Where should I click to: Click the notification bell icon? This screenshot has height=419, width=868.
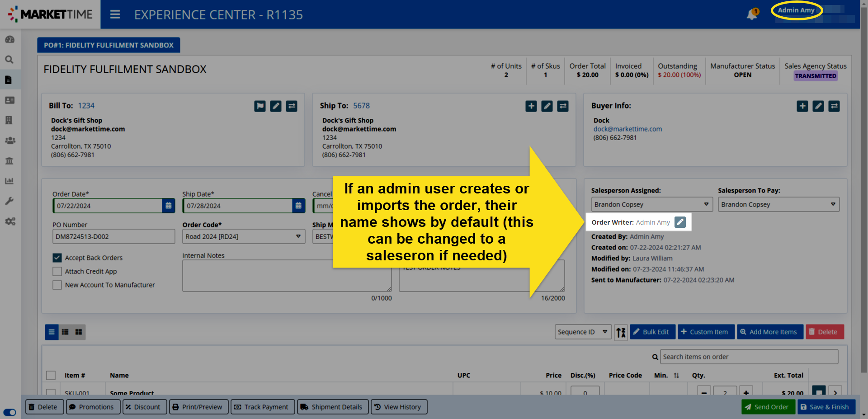pyautogui.click(x=751, y=14)
